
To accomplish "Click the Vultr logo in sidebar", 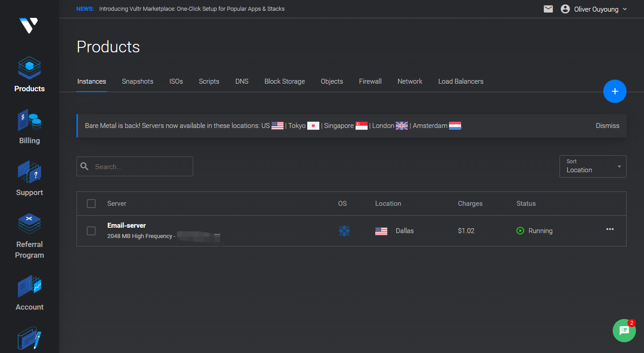I will click(29, 26).
